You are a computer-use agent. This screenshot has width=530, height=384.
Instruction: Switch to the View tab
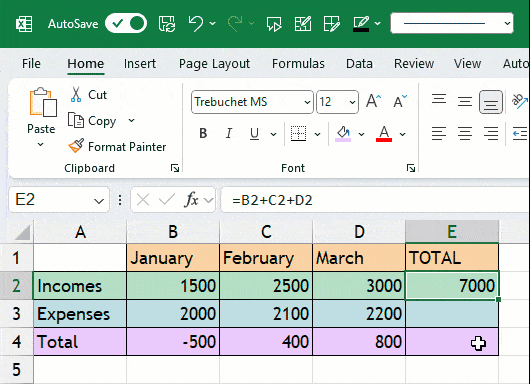(x=467, y=64)
